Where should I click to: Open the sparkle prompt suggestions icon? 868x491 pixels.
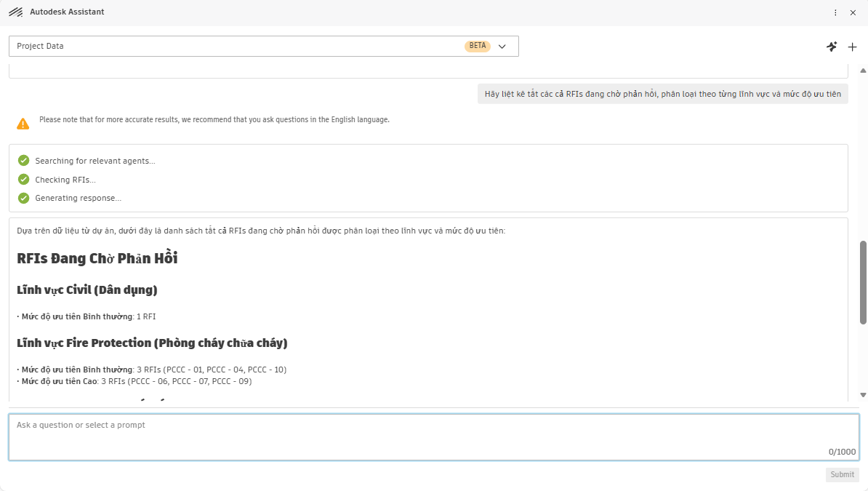pyautogui.click(x=832, y=47)
